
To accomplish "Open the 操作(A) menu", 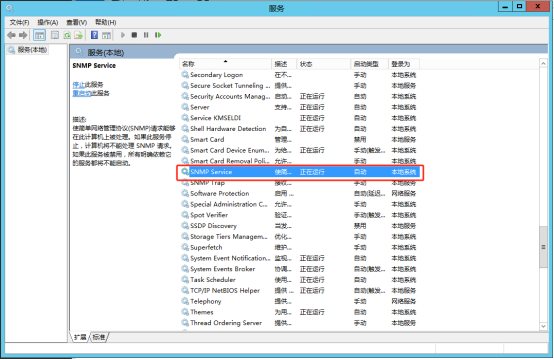I will click(x=48, y=22).
